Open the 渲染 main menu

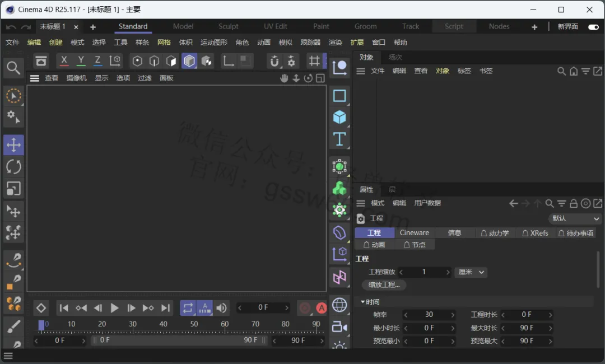pos(336,43)
